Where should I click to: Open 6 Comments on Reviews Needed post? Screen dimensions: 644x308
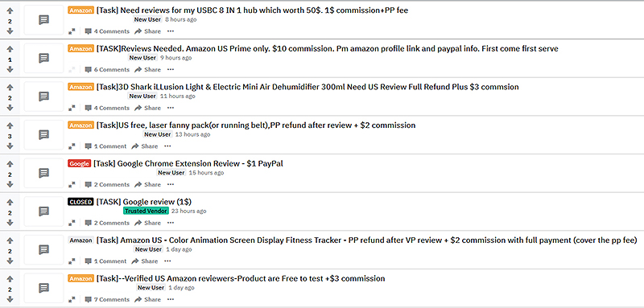[x=107, y=69]
